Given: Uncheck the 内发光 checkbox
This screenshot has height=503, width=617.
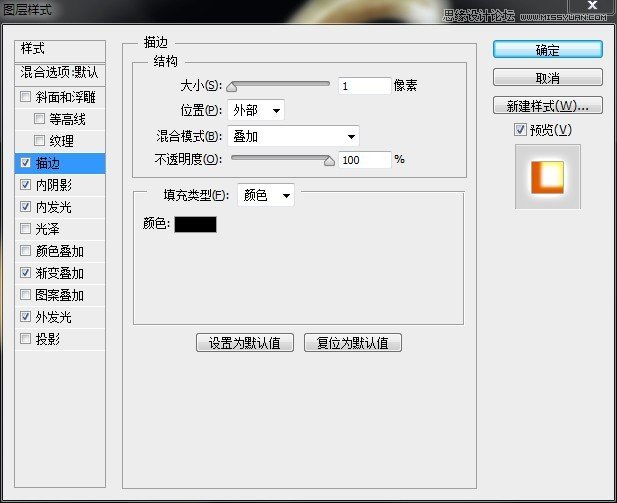Looking at the screenshot, I should (25, 206).
